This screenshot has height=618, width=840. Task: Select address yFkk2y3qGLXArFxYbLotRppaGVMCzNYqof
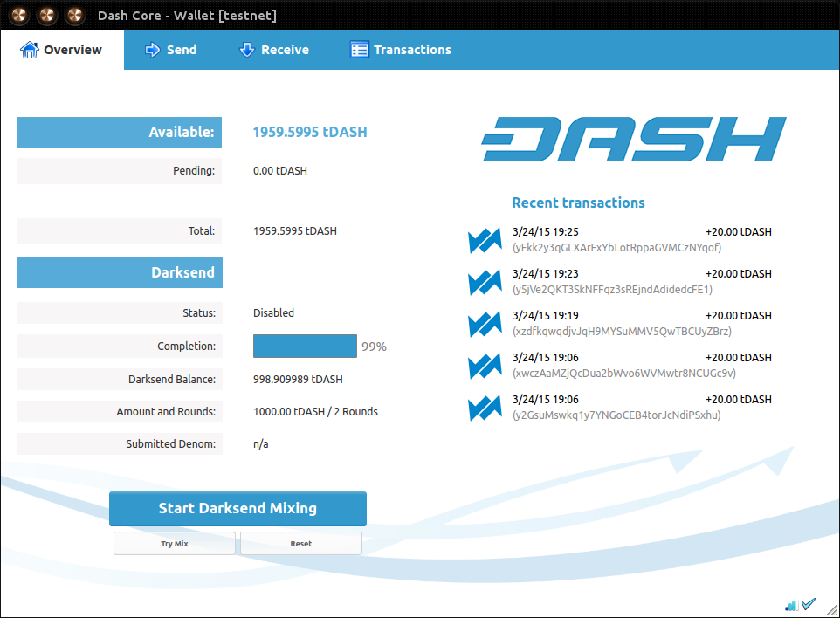(616, 247)
